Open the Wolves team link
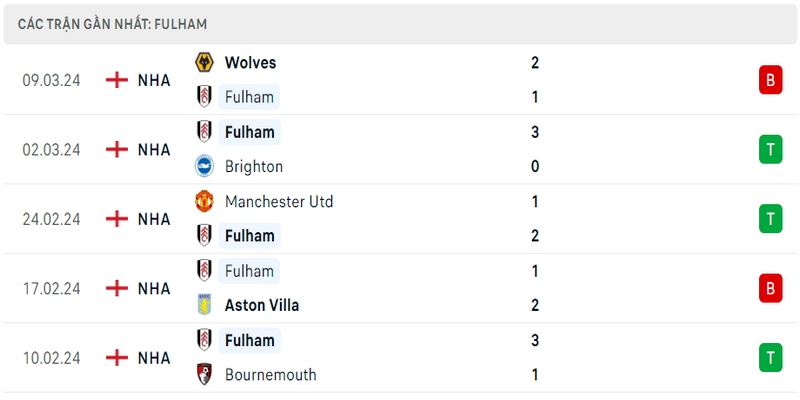The image size is (800, 400). click(251, 62)
